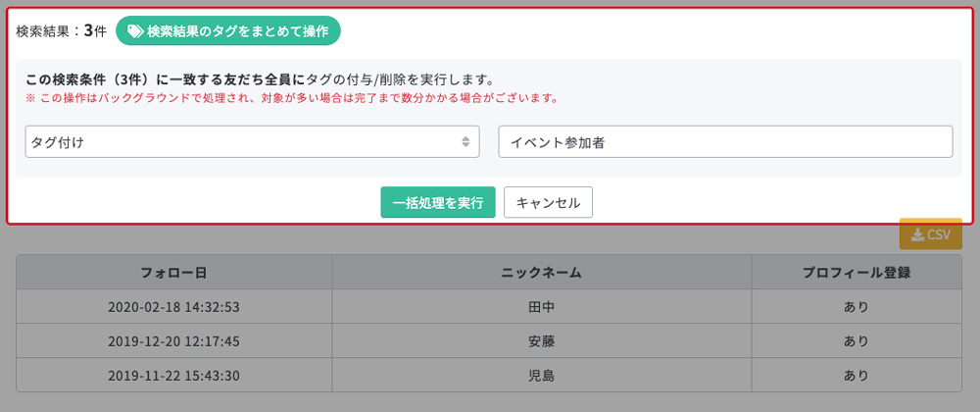Click the 田中 nickname cell
980x412 pixels.
[x=541, y=306]
